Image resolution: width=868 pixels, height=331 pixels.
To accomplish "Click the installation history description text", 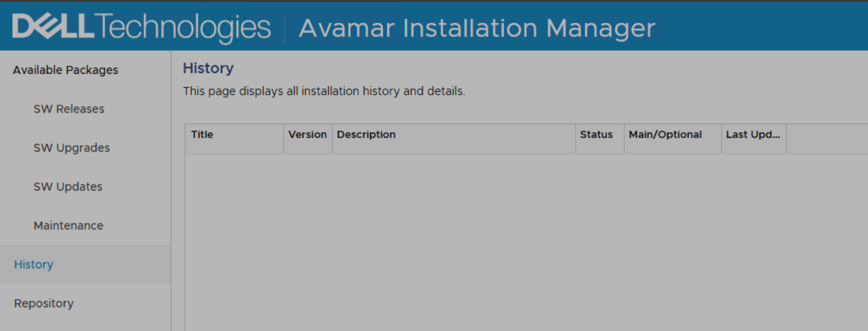I will click(x=324, y=91).
